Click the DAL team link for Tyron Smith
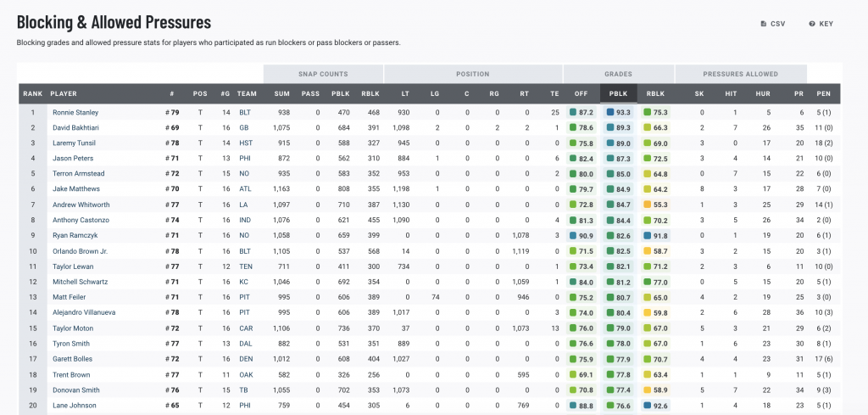Viewport: 868px width, 415px height. (244, 343)
